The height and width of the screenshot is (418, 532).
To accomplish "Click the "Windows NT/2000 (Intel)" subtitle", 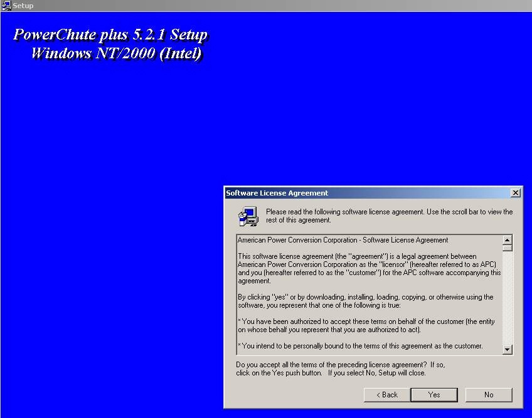I will [117, 53].
